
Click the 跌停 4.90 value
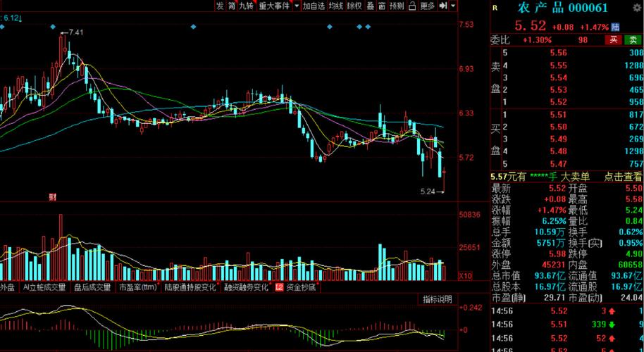[x=635, y=254]
